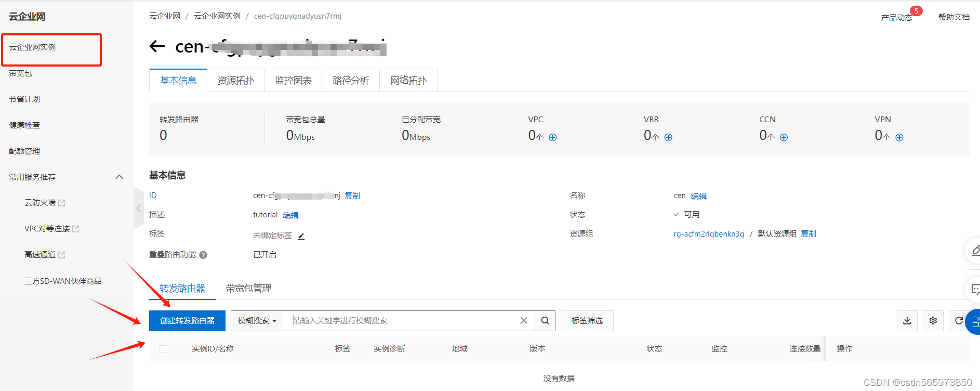
Task: Edit tags with the pencil icon
Action: (301, 236)
